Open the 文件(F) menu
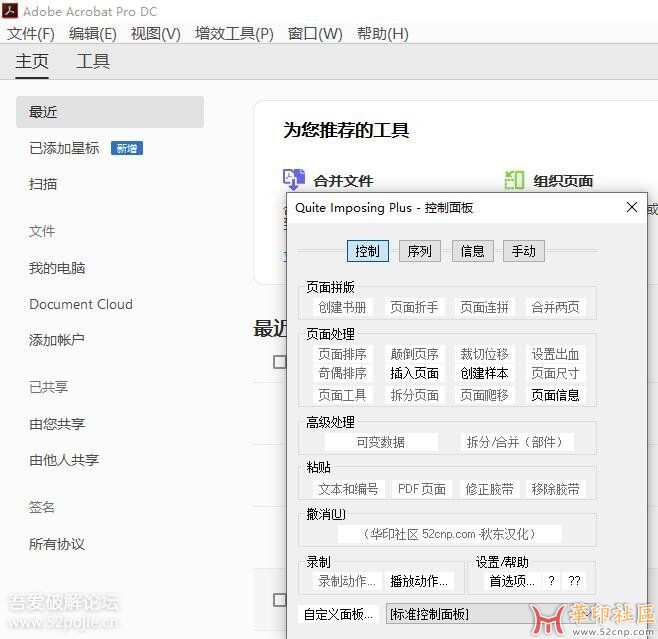The image size is (658, 639). click(30, 33)
